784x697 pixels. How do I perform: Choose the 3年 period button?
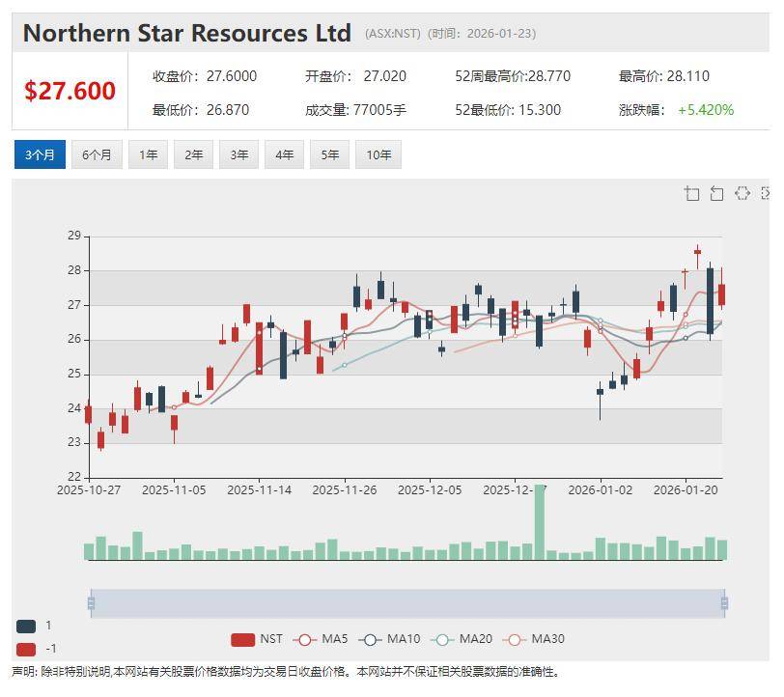click(238, 154)
